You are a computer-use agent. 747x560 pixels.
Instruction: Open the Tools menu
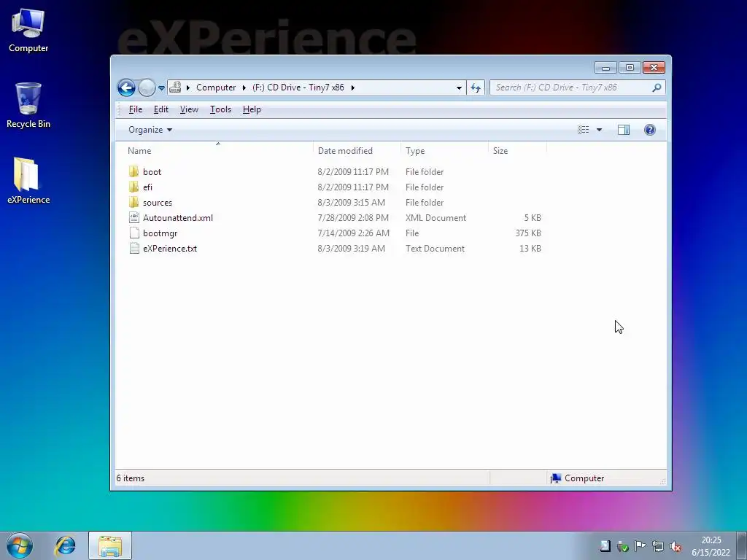[220, 109]
